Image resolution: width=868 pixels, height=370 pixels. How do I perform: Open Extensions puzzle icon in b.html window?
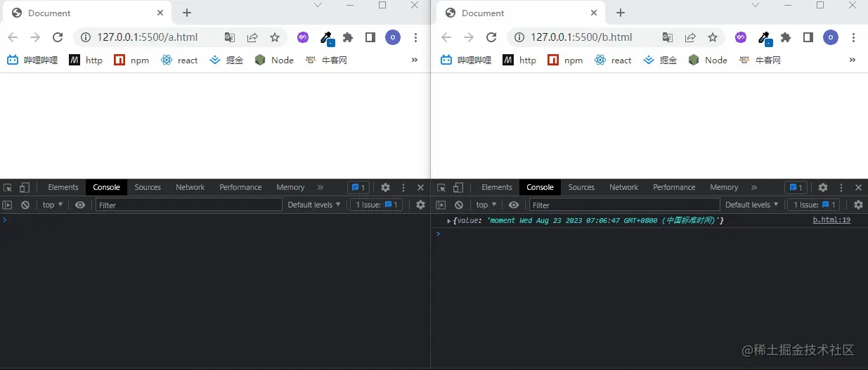pyautogui.click(x=786, y=37)
